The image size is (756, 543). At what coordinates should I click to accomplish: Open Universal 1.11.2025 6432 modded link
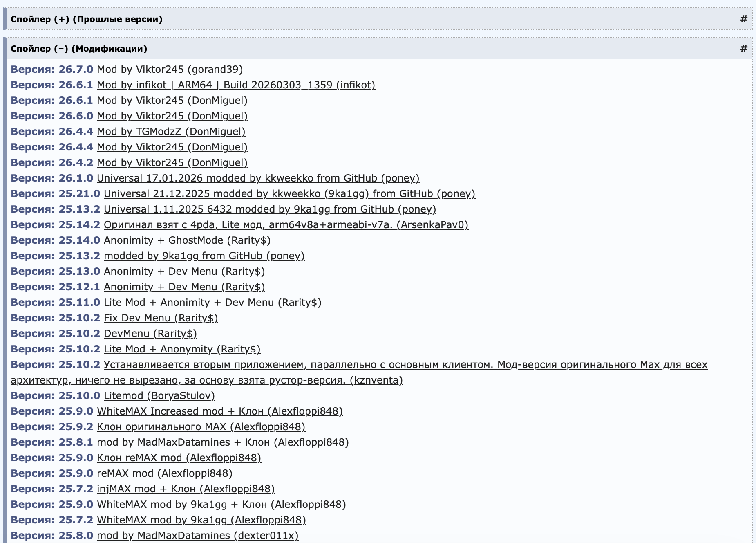pos(270,209)
